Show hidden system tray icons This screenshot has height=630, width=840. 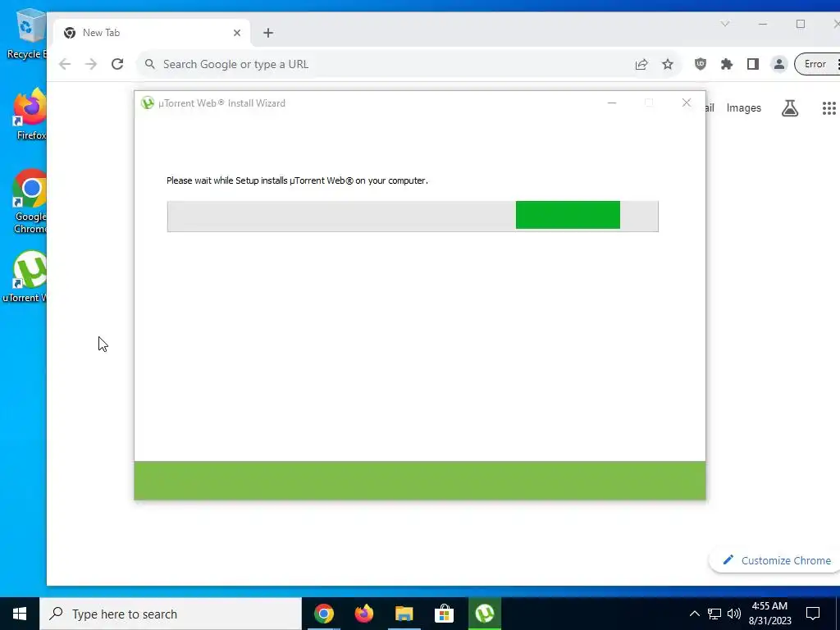[x=694, y=614]
